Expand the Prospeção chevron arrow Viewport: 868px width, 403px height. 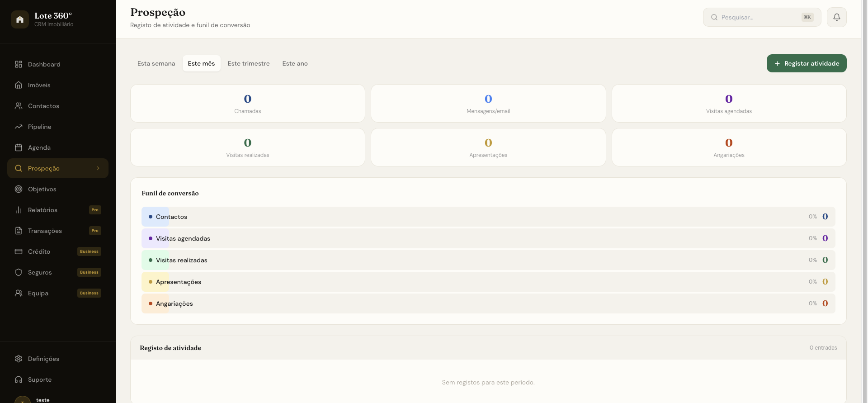click(98, 168)
